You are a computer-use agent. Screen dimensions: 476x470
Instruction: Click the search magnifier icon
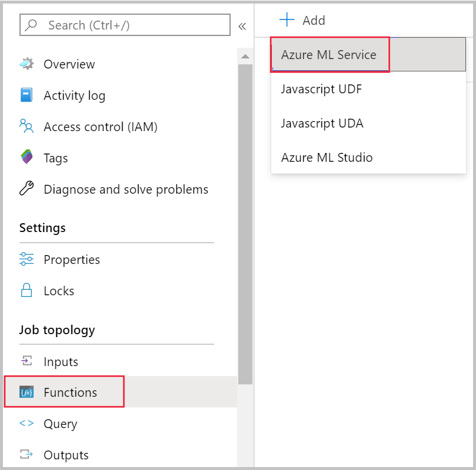tap(31, 25)
